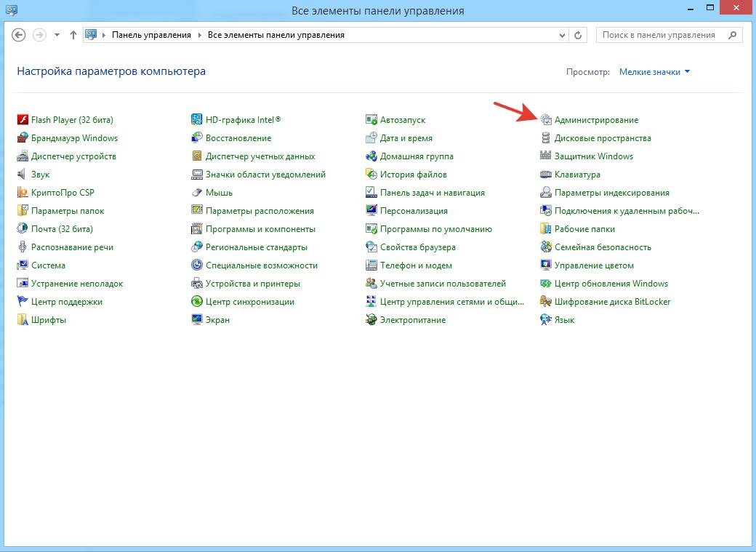Go back with the Back arrow button
This screenshot has height=552, width=756.
coord(18,35)
